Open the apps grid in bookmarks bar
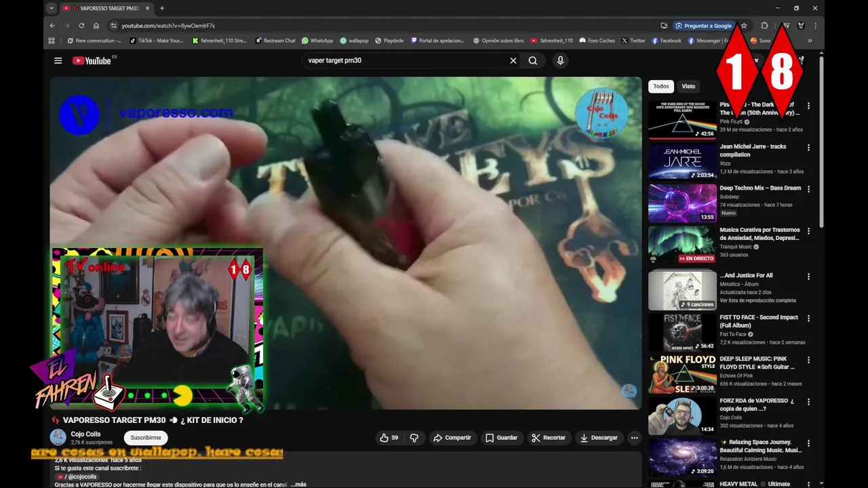The width and height of the screenshot is (868, 488). [52, 41]
